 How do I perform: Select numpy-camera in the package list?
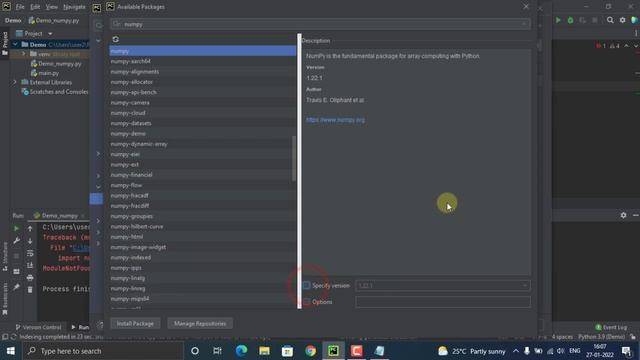coord(203,102)
